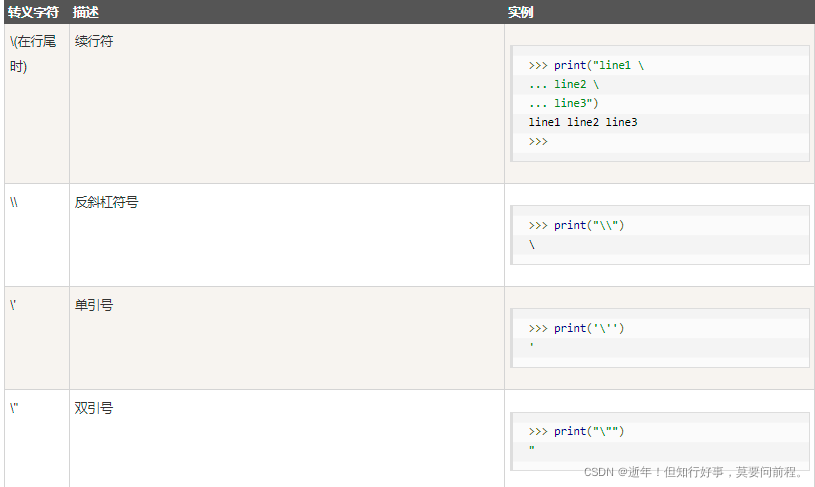Select the \" escape character cell
This screenshot has height=487, width=815.
(x=37, y=439)
